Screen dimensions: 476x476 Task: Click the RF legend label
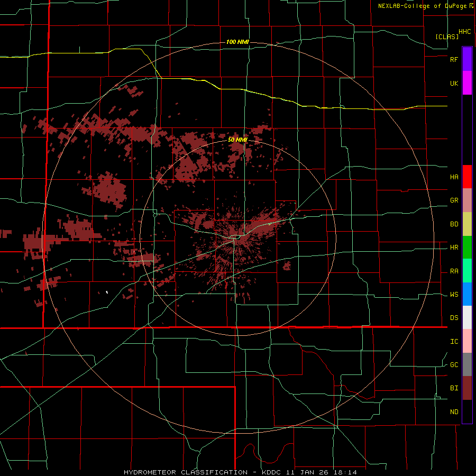(454, 59)
